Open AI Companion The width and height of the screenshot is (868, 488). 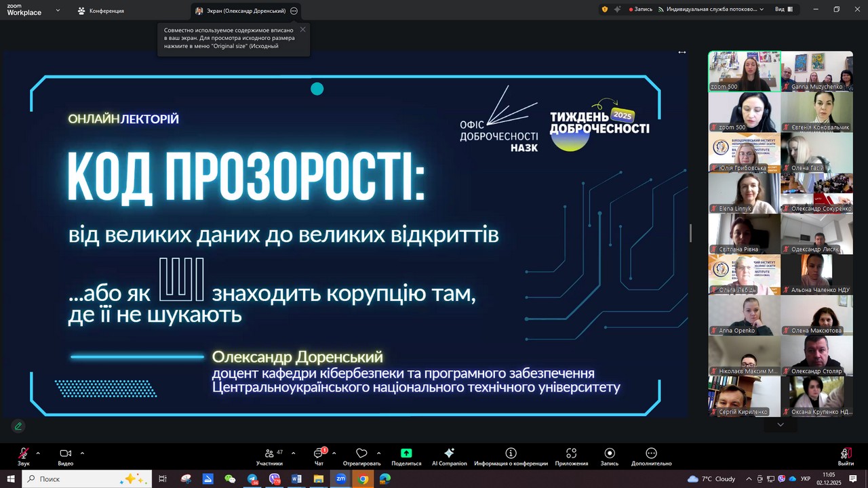pos(449,453)
